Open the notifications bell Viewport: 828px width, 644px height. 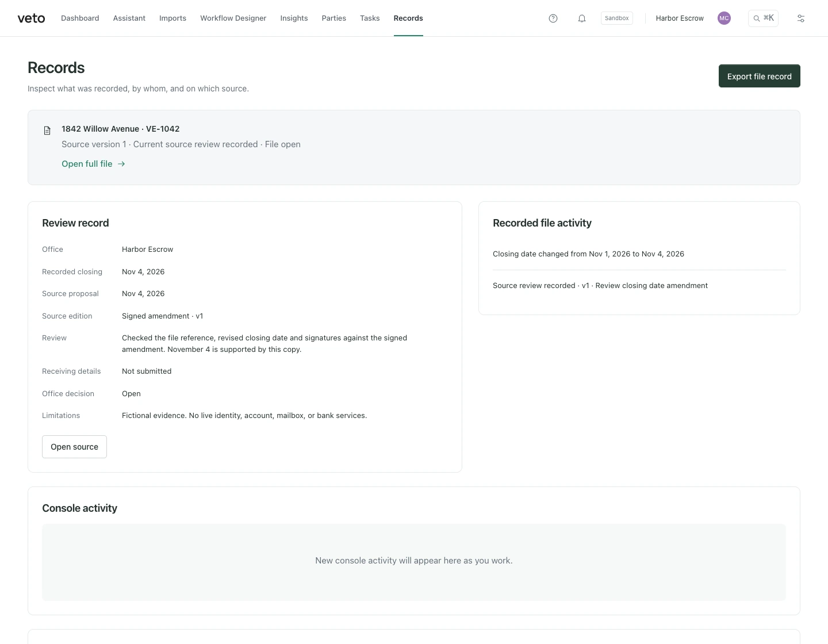[x=582, y=18]
